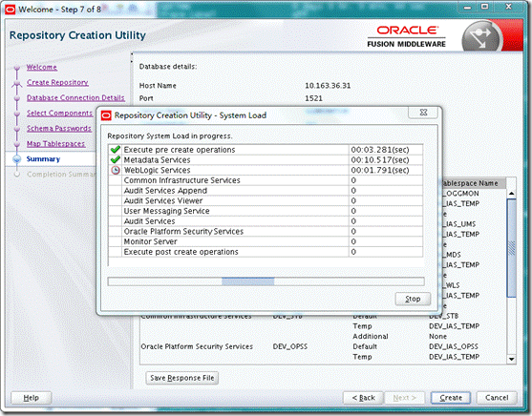
Task: Click the down arrow of summary table scrollbar
Action: click(511, 359)
